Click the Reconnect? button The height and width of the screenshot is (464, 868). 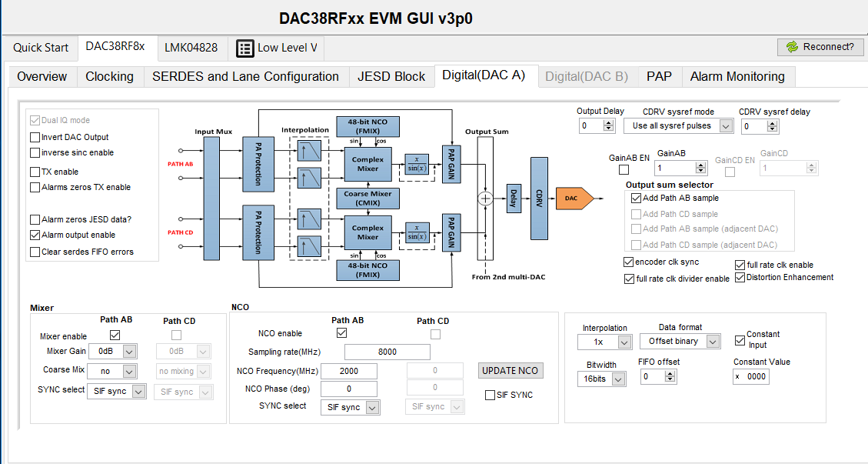pyautogui.click(x=820, y=47)
